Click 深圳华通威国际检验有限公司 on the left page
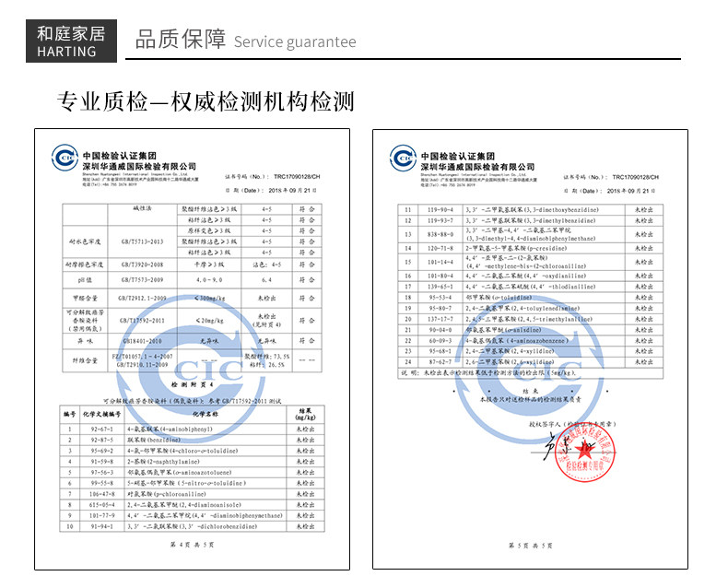728x588 pixels. [x=139, y=166]
